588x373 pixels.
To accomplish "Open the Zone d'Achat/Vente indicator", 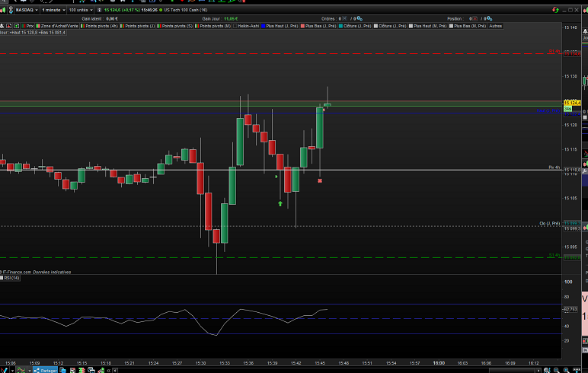I will (57, 26).
